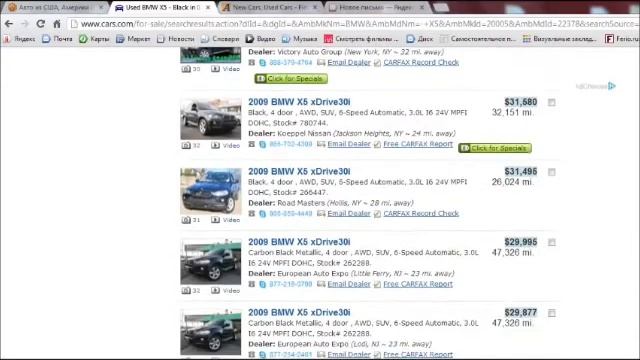Check compare box for $29,995 BMW X5
The width and height of the screenshot is (640, 360).
click(551, 242)
